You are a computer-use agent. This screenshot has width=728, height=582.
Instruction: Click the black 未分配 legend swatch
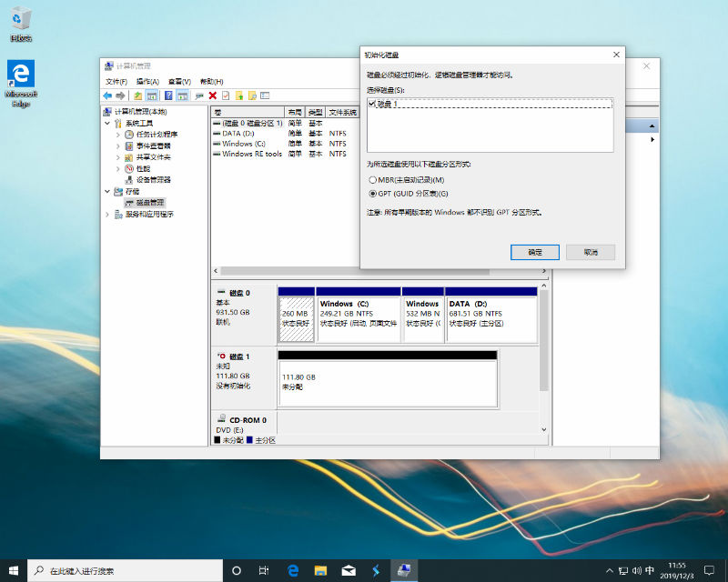click(217, 439)
